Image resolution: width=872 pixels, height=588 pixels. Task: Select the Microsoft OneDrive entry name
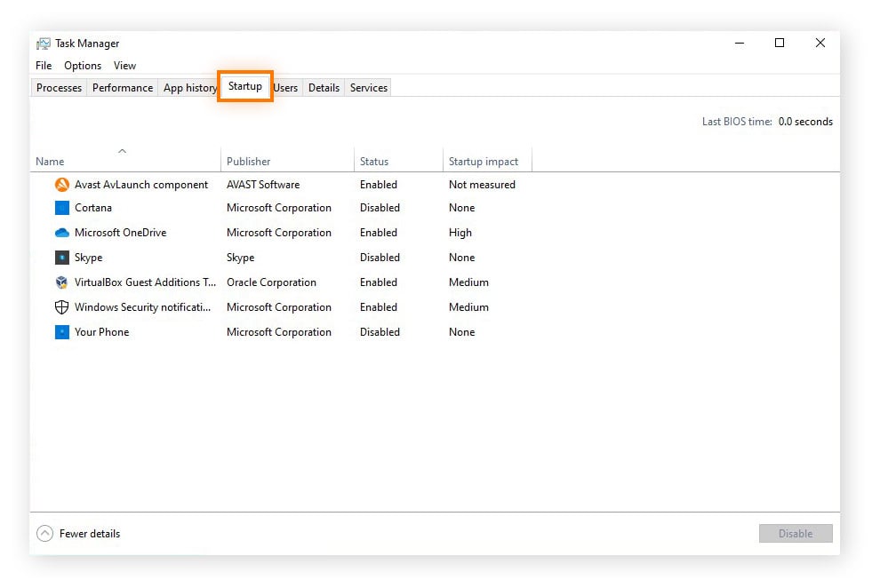coord(120,233)
